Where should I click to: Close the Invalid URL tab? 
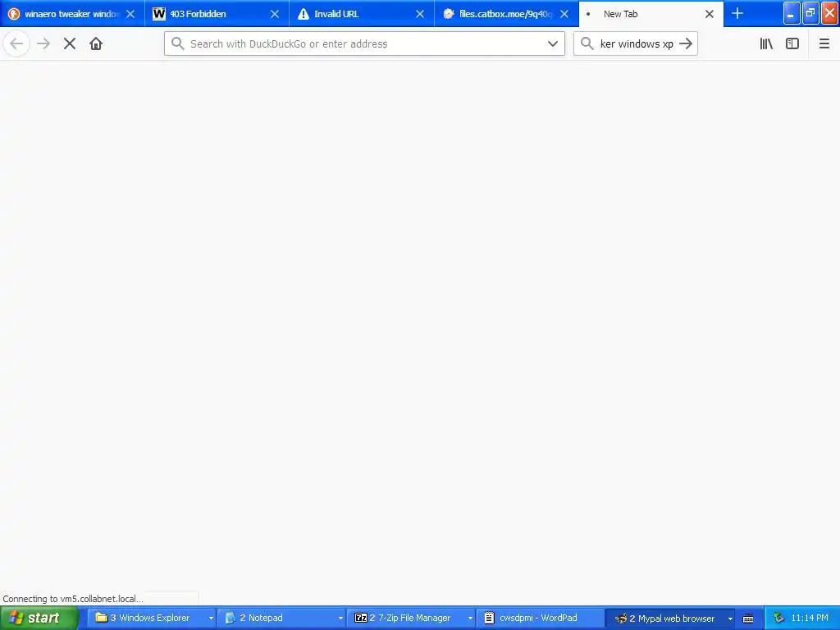tap(420, 15)
